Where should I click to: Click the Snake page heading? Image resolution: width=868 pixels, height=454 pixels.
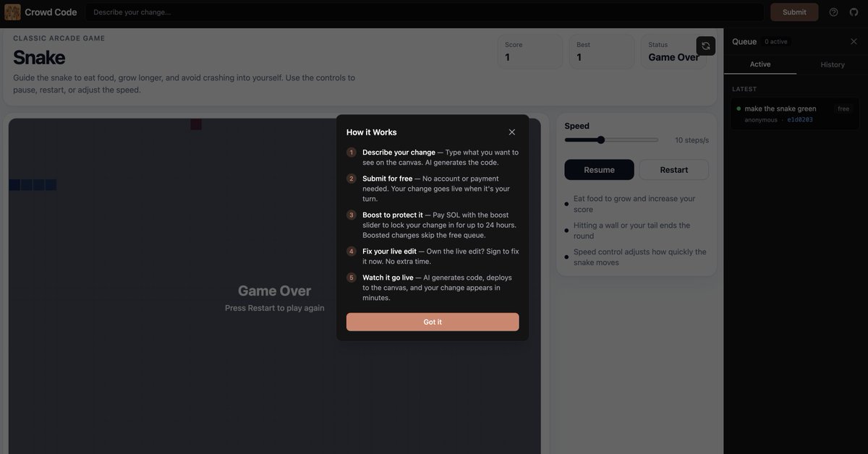tap(39, 57)
